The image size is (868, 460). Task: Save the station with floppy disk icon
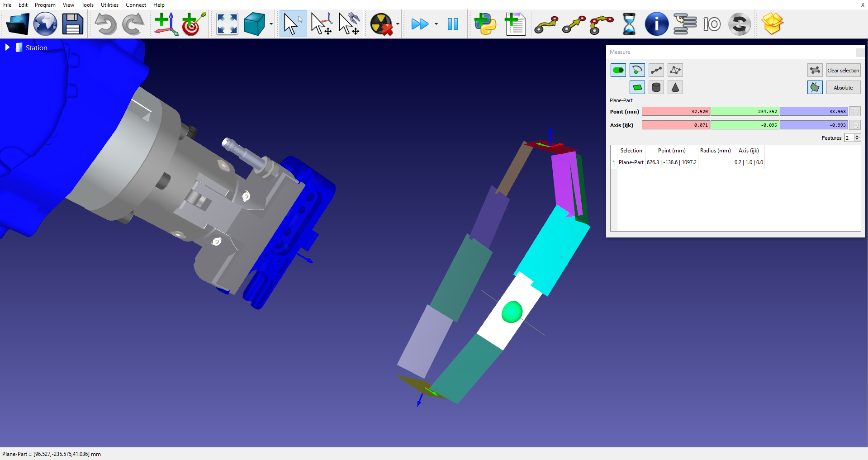click(73, 24)
